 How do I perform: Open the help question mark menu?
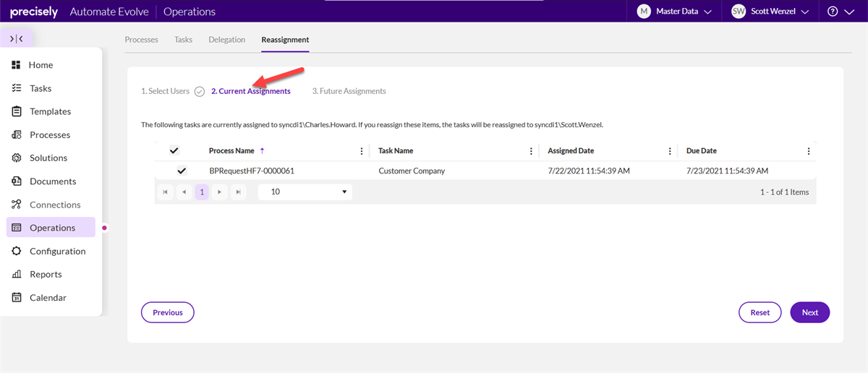832,12
